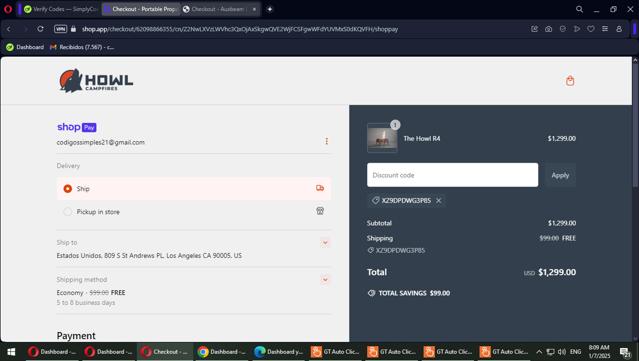Viewport: 639px width, 361px height.
Task: Go back to the previous page
Action: click(9, 29)
